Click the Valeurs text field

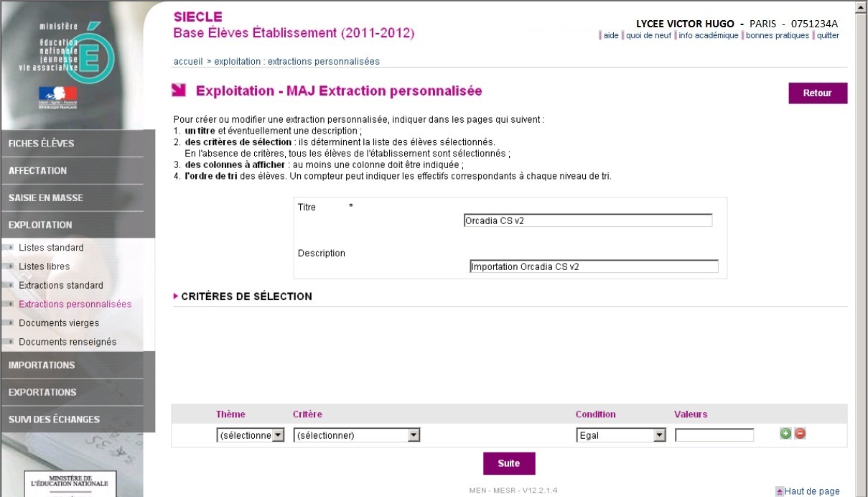tap(714, 435)
